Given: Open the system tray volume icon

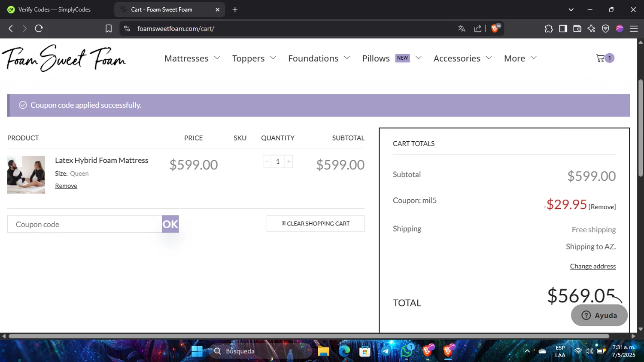Looking at the screenshot, I should [x=589, y=351].
